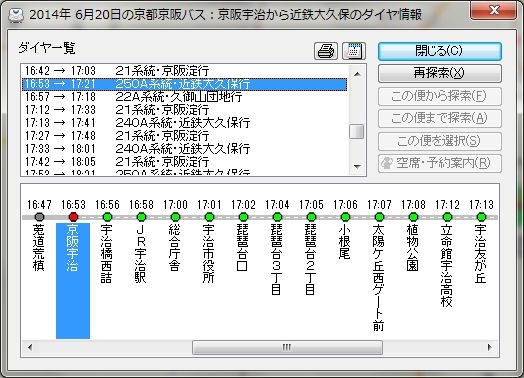Viewport: 524px width, 378px height.
Task: Click the 総合庁舎 stop name
Action: 175,248
